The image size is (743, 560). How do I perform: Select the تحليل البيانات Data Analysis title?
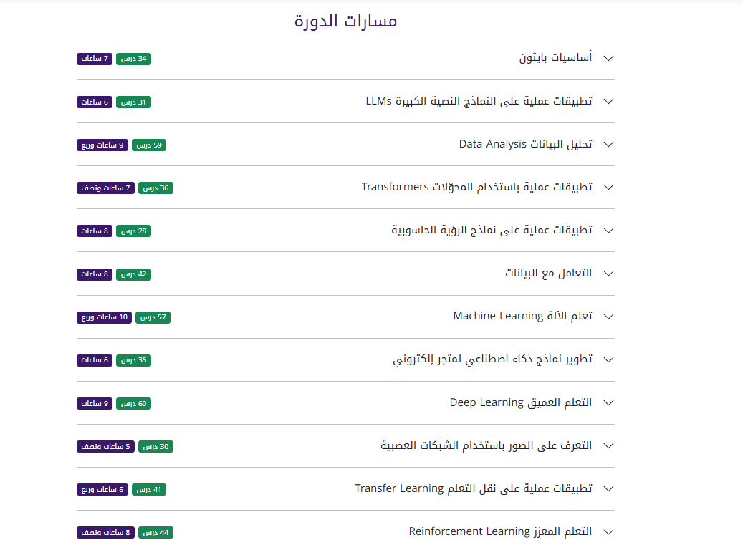tap(525, 144)
